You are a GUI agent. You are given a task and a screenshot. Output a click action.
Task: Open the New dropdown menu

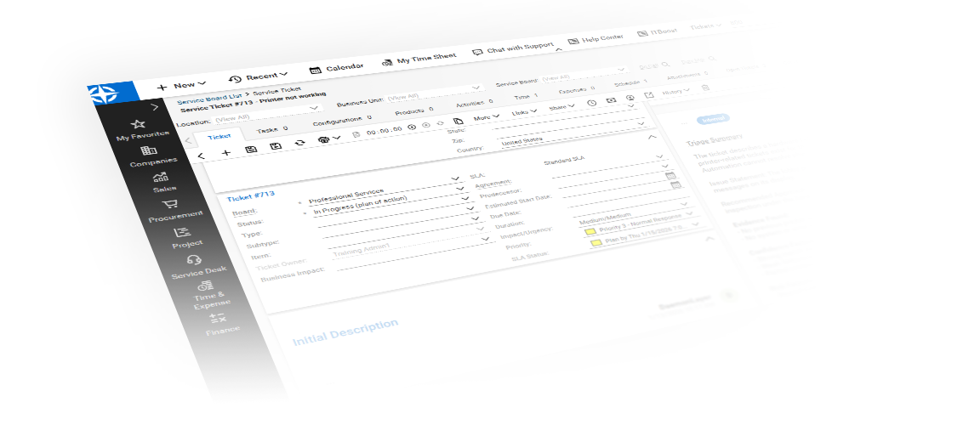[181, 86]
